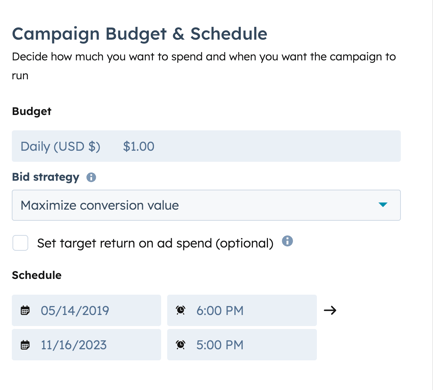Click the Schedule section heading
Viewport: 433px width, 390px height.
[37, 275]
